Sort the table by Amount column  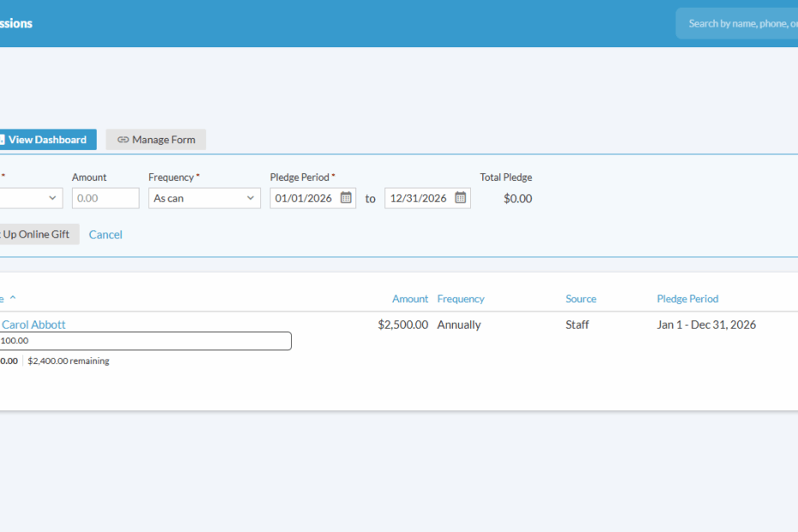[409, 299]
